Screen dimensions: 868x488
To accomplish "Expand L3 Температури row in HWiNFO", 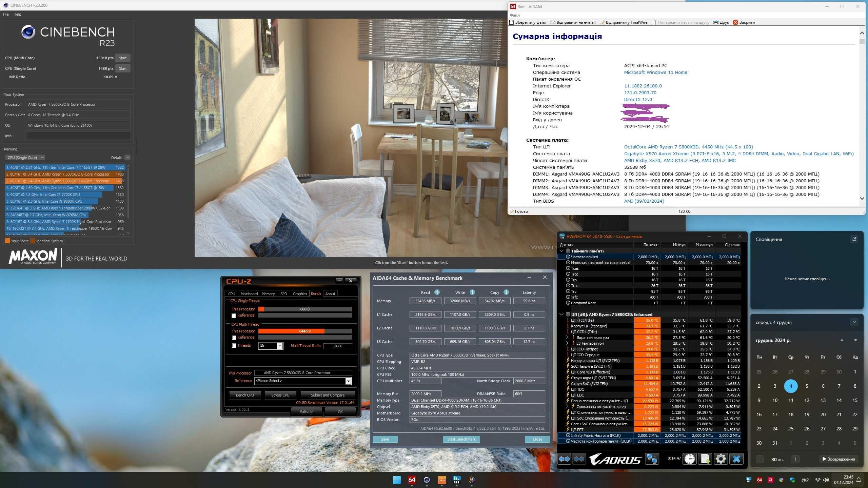I will [x=567, y=343].
